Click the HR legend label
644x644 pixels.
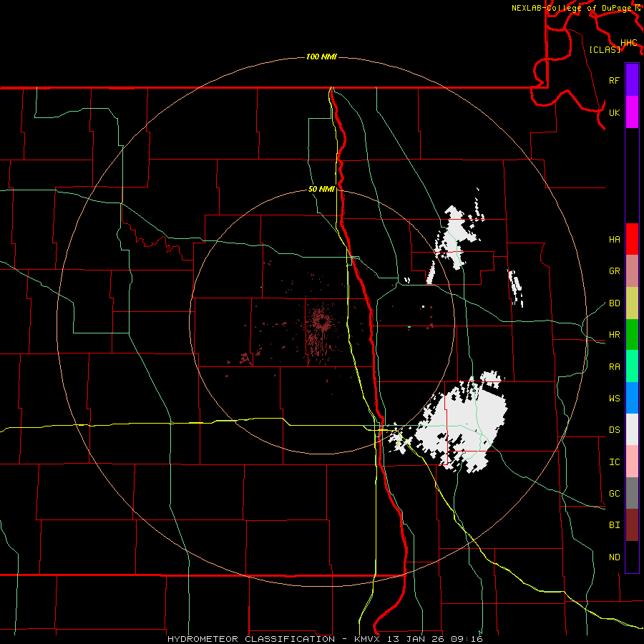click(x=614, y=335)
